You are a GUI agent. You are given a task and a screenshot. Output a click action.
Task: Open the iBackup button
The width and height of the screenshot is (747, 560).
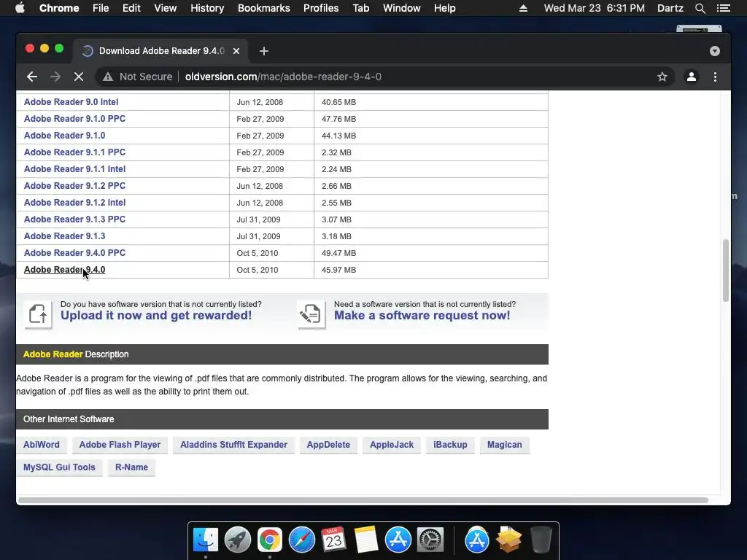pyautogui.click(x=450, y=445)
